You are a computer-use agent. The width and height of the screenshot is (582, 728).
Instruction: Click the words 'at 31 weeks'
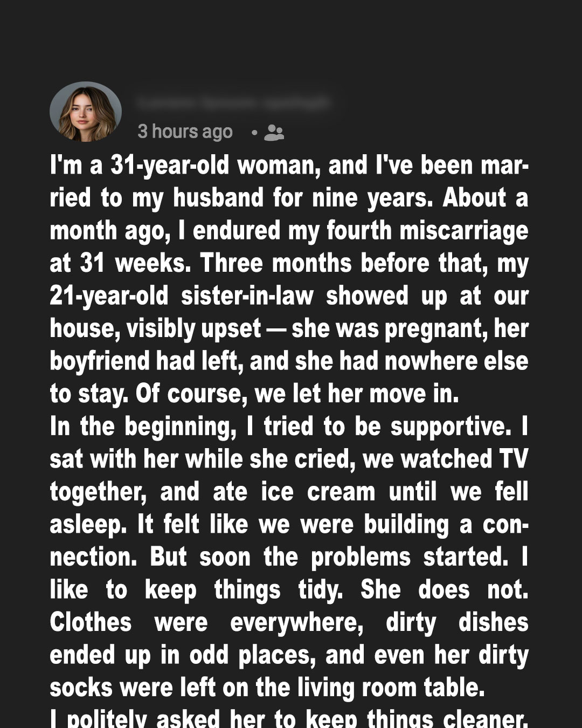(119, 264)
